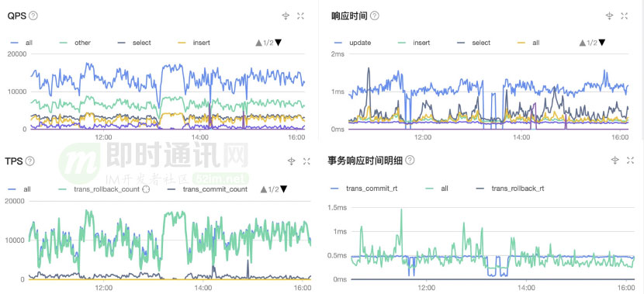Click the 响应时间 chart pin icon
Screen dimensions: 644x294
pyautogui.click(x=610, y=16)
